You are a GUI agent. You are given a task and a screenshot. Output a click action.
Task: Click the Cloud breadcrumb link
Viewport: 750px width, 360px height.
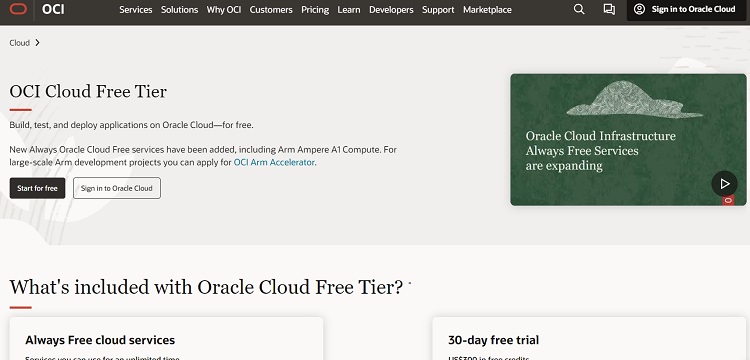pos(20,43)
